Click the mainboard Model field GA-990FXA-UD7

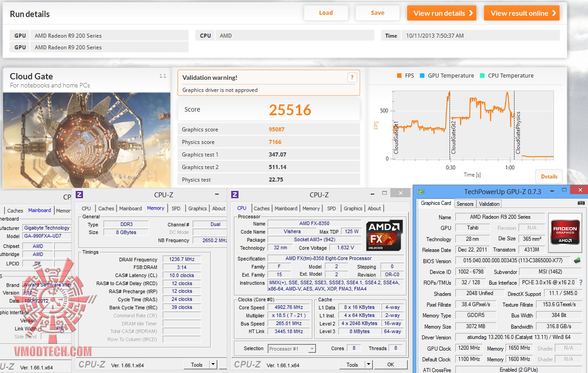point(46,236)
